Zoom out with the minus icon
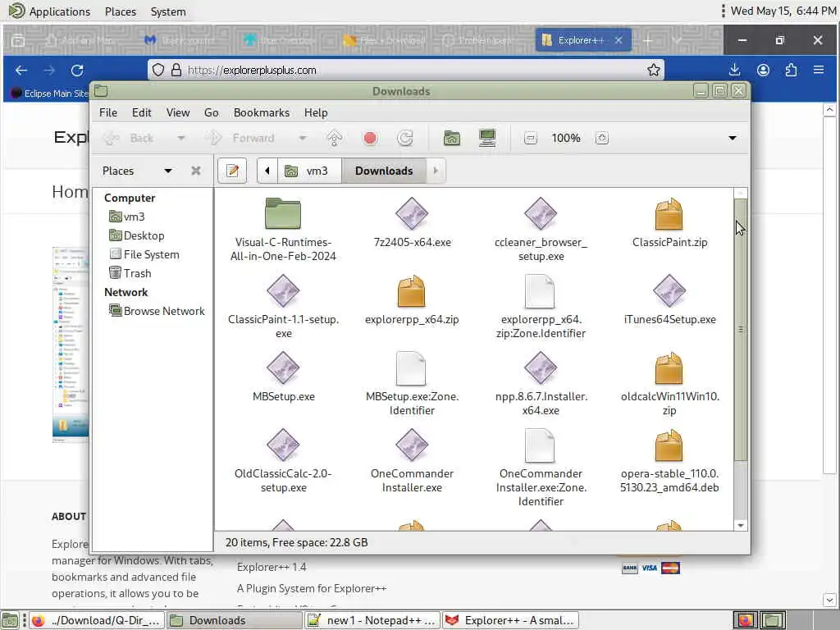Viewport: 840px width, 630px height. click(531, 138)
